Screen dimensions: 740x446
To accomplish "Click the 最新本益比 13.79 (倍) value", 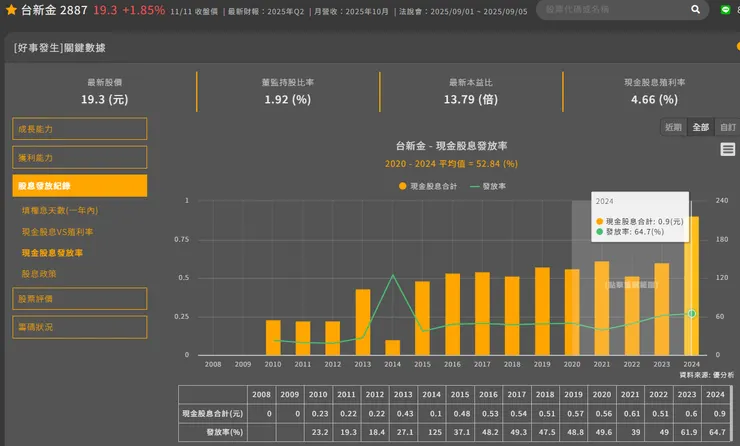I will click(471, 100).
